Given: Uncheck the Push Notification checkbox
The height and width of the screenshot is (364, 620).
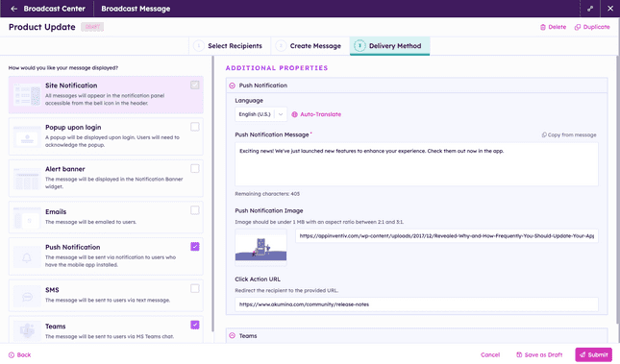Looking at the screenshot, I should click(195, 247).
